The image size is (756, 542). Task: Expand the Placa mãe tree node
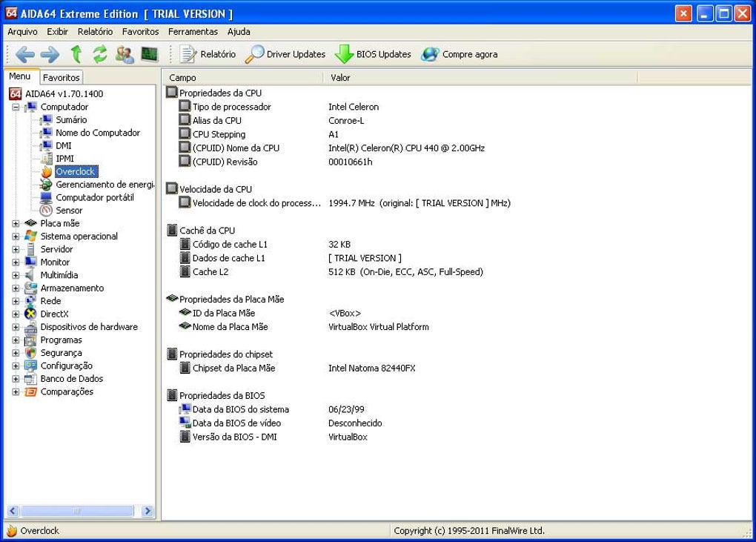[16, 223]
